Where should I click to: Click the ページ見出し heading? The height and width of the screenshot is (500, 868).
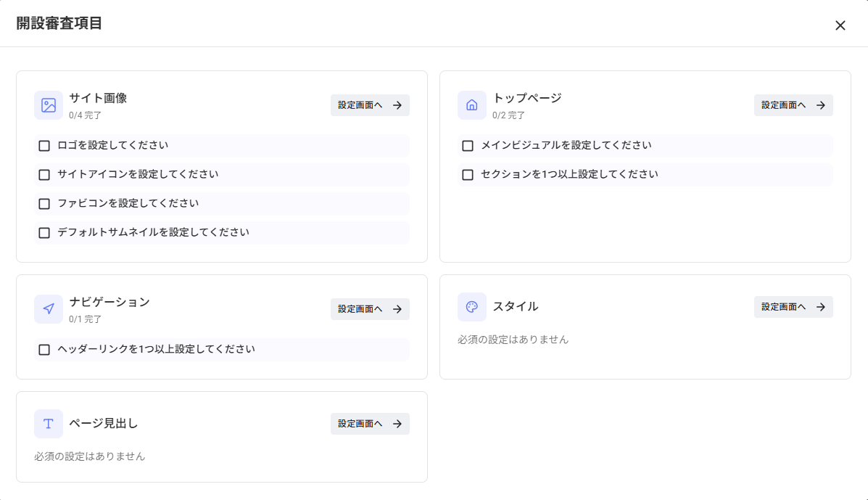tap(104, 423)
